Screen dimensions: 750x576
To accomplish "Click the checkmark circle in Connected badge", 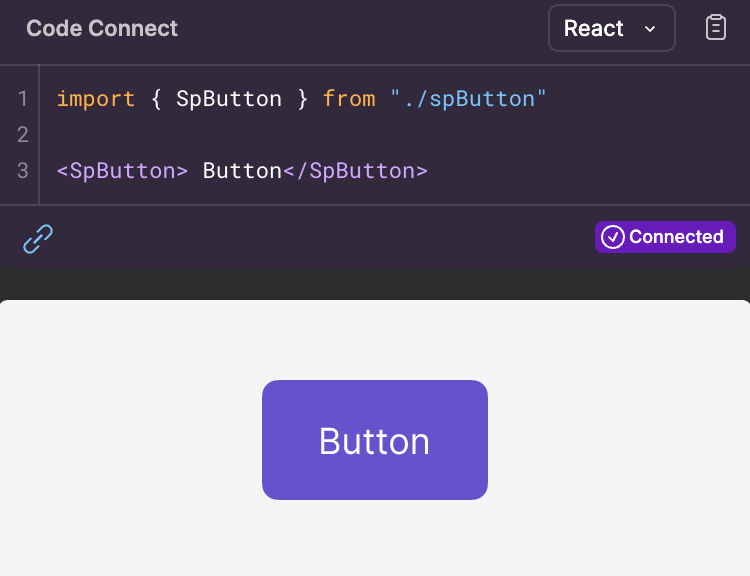I will pyautogui.click(x=613, y=237).
